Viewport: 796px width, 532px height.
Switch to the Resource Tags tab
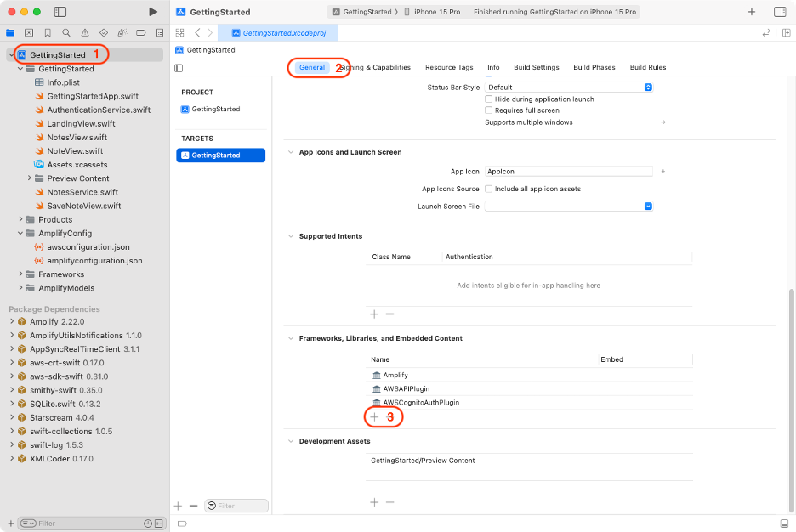coord(449,67)
